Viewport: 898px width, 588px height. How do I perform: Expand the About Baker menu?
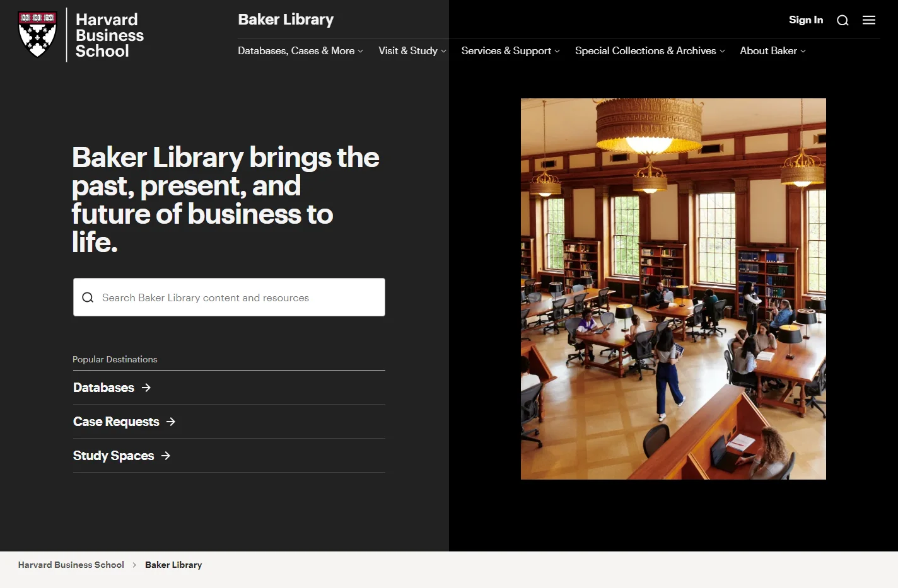(773, 50)
